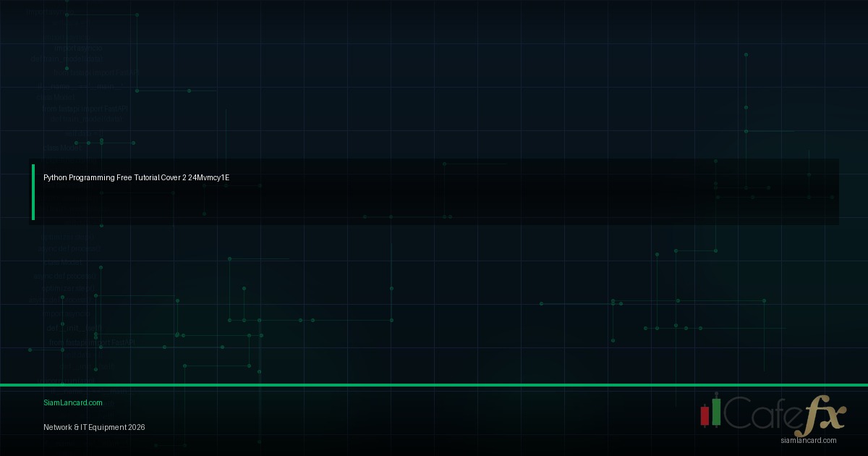Click siamlancard.com under the CafeFX logo
The image size is (868, 456).
pyautogui.click(x=809, y=440)
